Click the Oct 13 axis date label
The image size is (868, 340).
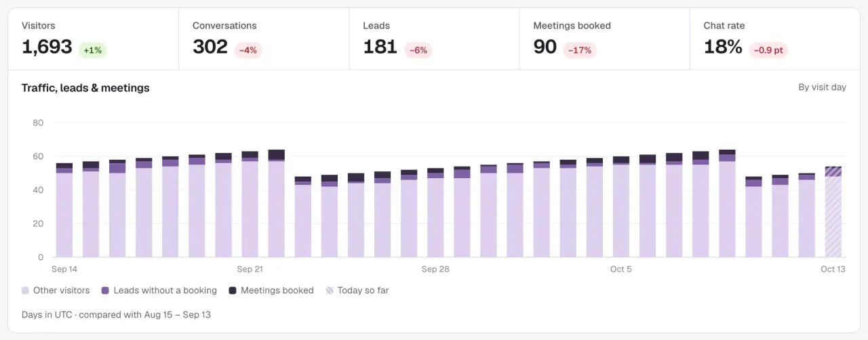pyautogui.click(x=833, y=269)
